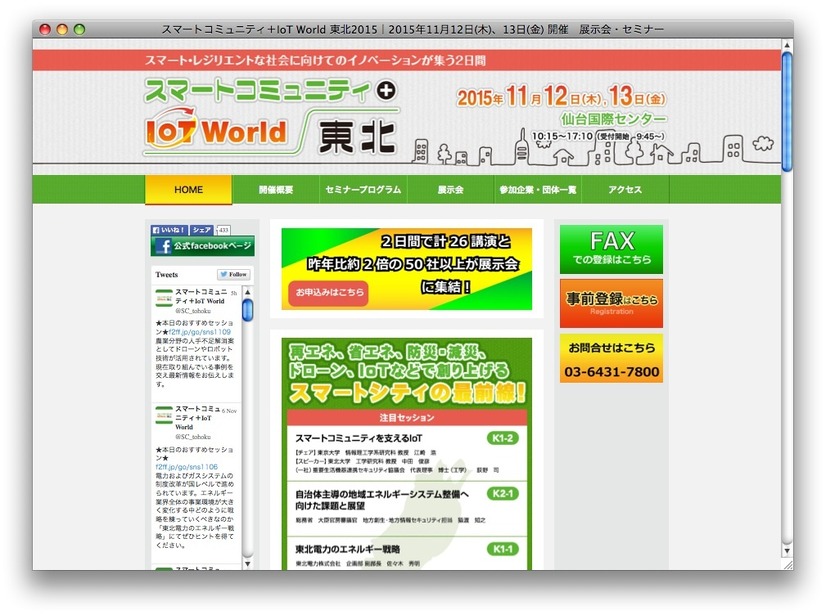Click the FAX registration green banner

(x=611, y=249)
